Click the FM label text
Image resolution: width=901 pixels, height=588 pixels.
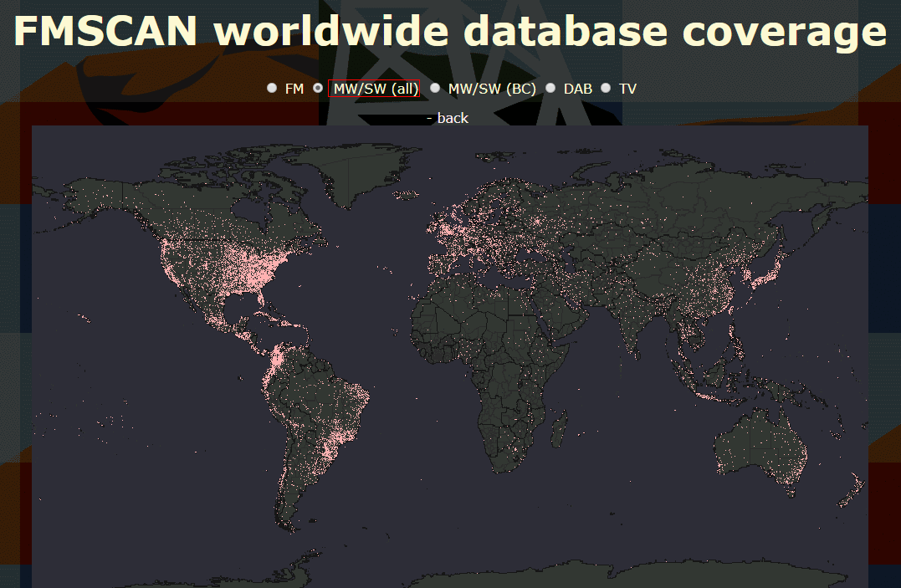coord(294,89)
